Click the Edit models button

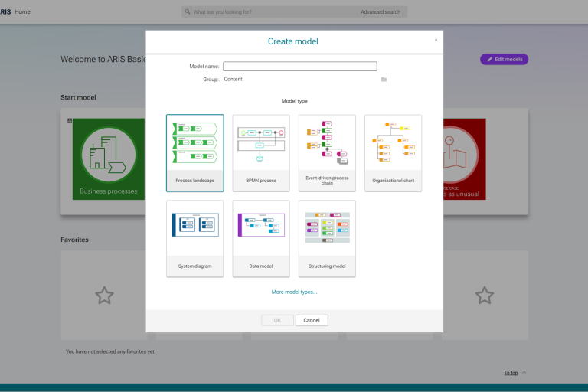tap(504, 59)
